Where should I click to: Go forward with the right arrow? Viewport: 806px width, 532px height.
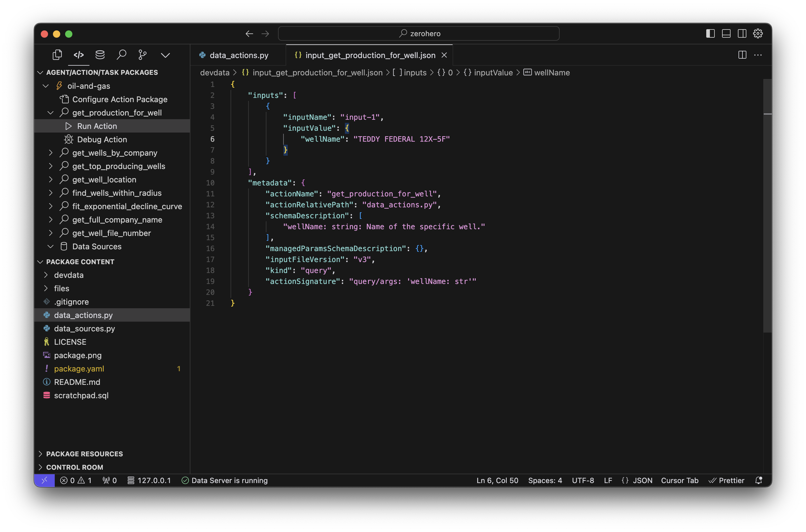(266, 33)
